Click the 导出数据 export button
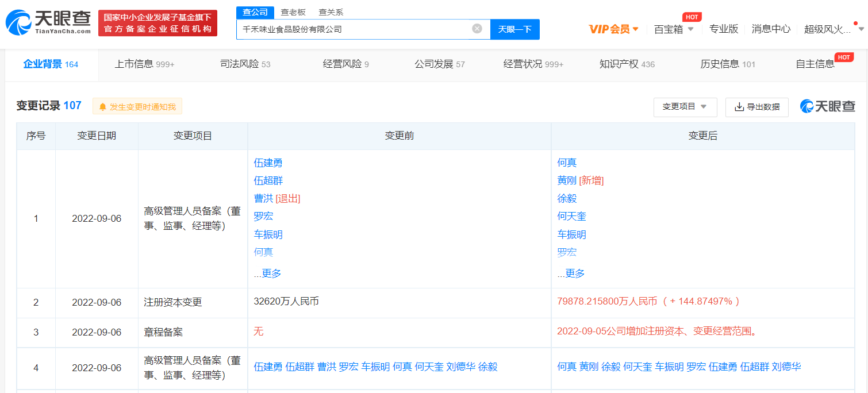Image resolution: width=868 pixels, height=393 pixels. [x=757, y=107]
